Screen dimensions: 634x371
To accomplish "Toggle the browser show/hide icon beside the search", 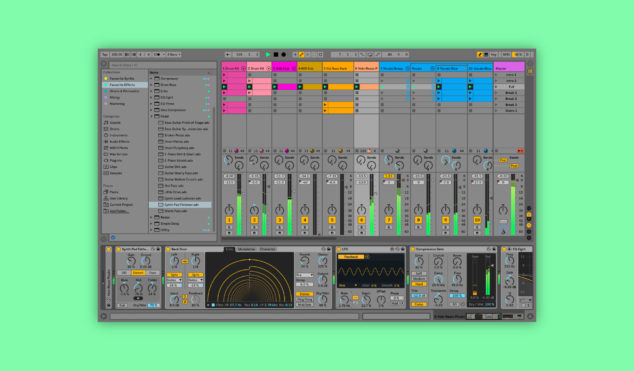I will tap(104, 64).
